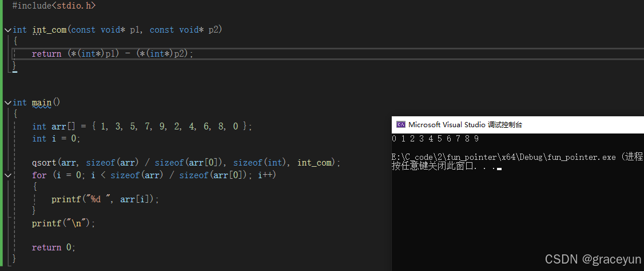Click the console path 'E:\C_code\2\fun_pointer' line

coord(517,158)
